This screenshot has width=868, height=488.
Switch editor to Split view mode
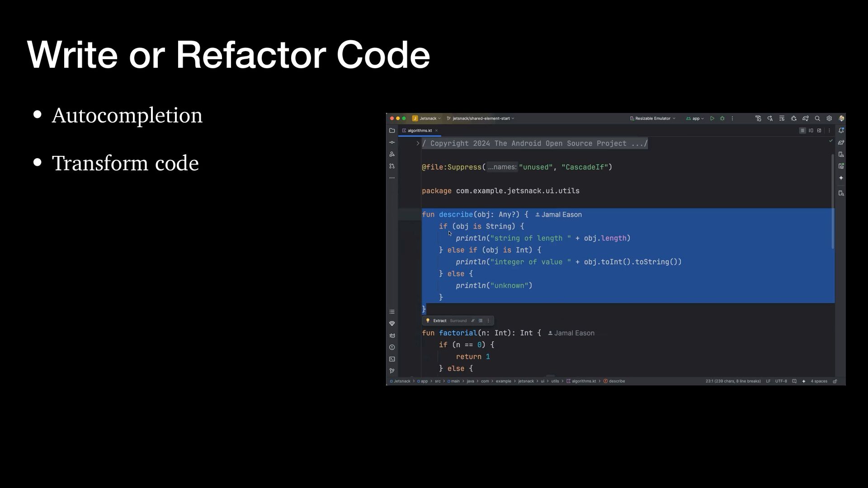point(811,131)
